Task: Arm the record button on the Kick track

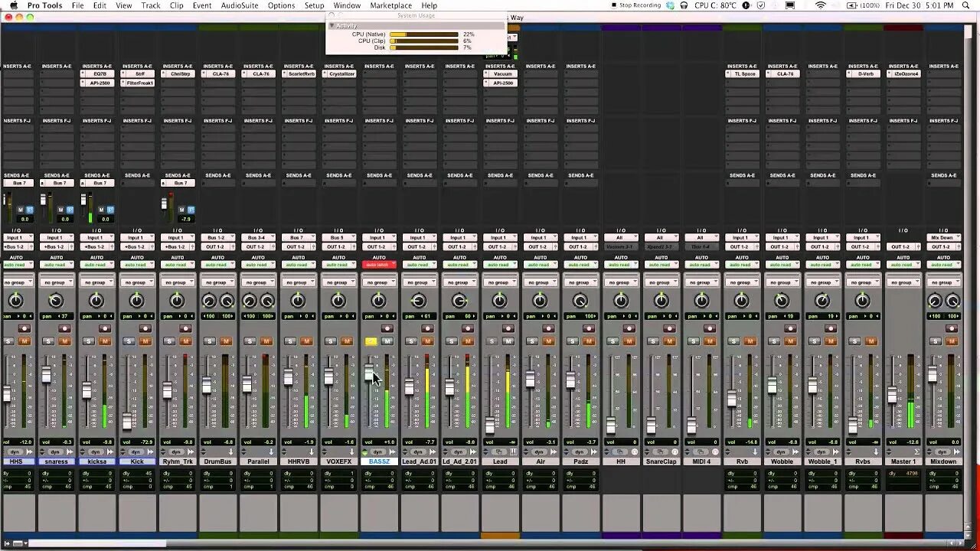Action: coord(145,328)
